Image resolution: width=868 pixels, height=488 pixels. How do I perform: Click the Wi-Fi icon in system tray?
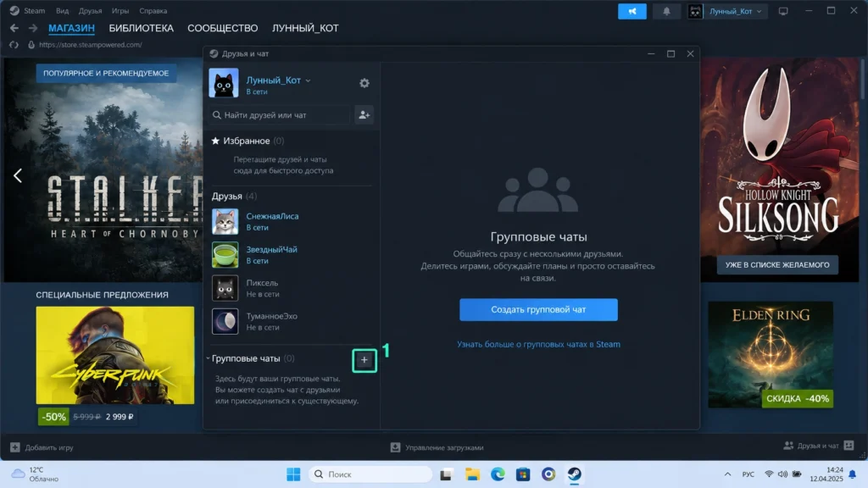click(769, 474)
